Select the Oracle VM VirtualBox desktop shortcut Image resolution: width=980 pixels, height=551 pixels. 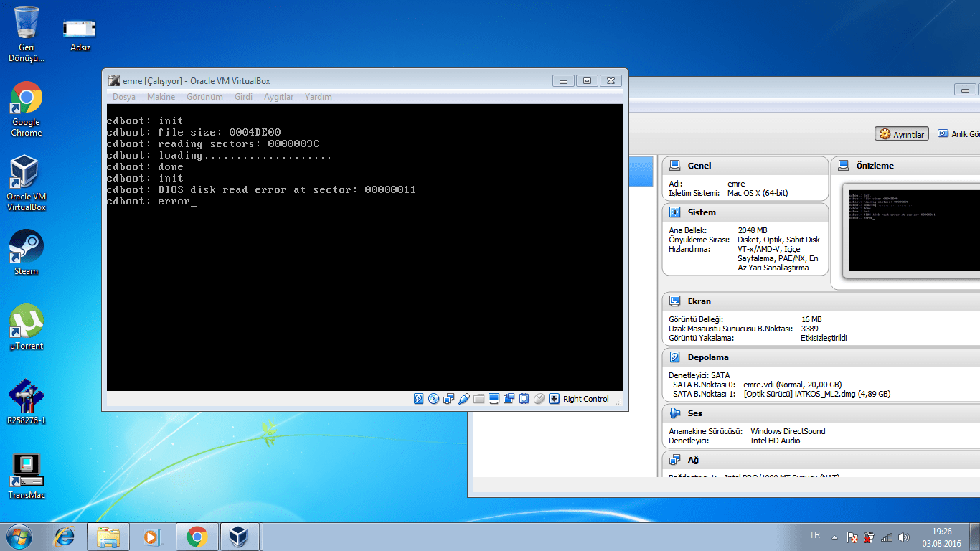coord(27,184)
